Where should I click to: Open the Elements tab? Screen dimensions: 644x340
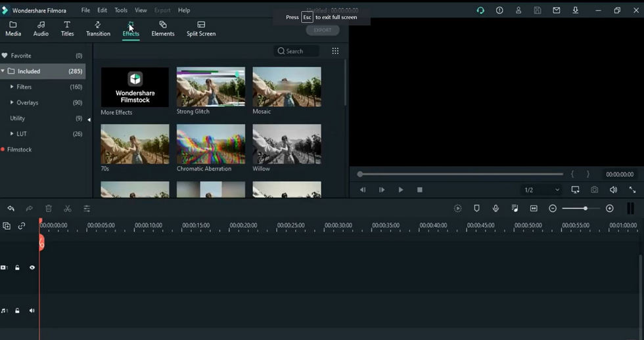coord(163,29)
